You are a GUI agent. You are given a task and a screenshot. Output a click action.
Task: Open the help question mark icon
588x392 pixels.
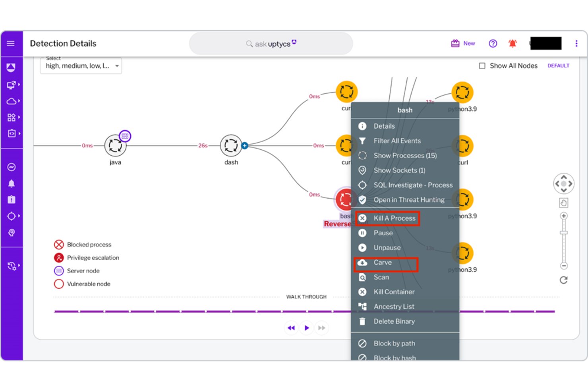[493, 43]
